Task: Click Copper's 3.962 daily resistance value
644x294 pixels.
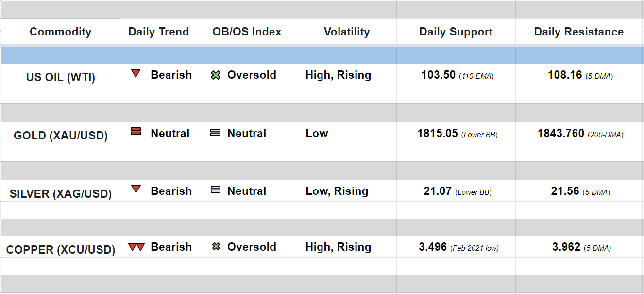Action: (566, 247)
